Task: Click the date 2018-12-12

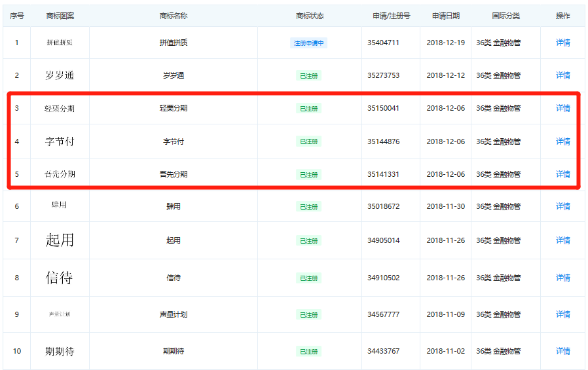Action: tap(445, 75)
